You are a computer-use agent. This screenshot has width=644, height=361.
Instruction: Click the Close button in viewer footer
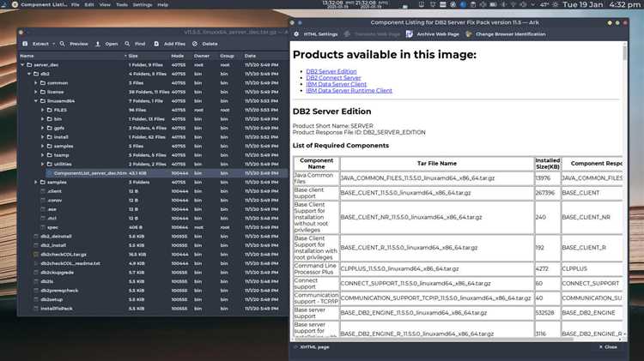608,347
